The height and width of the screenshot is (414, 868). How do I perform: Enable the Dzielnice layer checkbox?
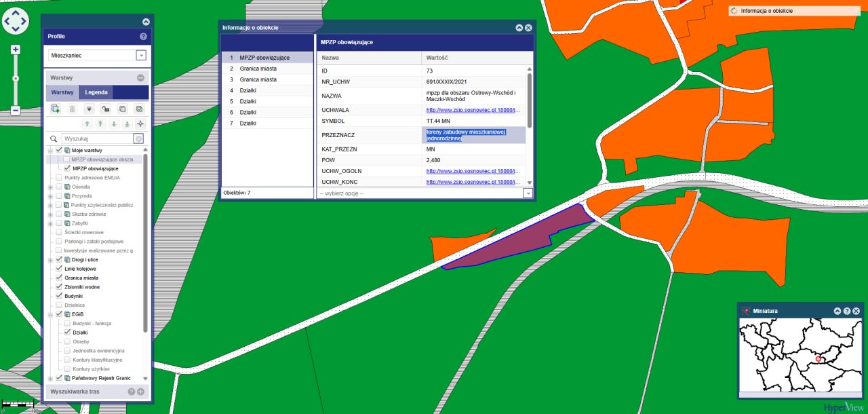(x=59, y=305)
